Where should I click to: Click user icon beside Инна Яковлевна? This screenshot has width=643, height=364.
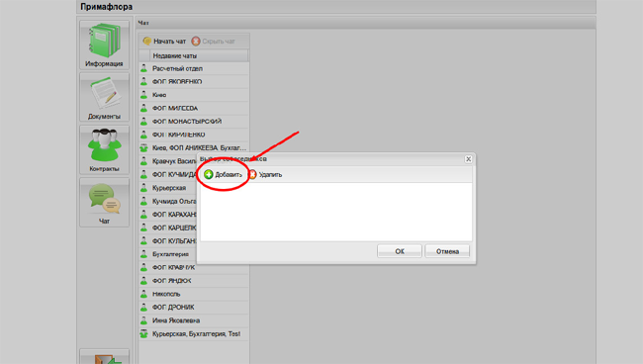point(144,320)
